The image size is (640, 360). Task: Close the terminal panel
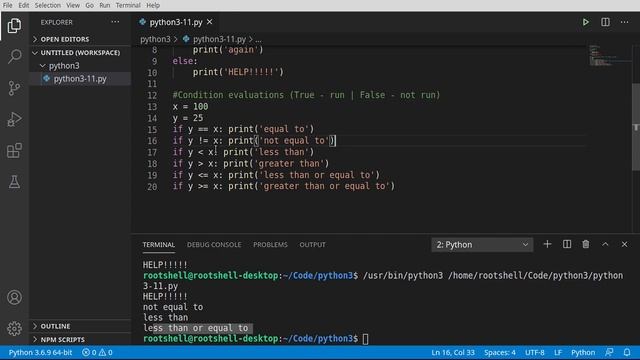coord(624,244)
